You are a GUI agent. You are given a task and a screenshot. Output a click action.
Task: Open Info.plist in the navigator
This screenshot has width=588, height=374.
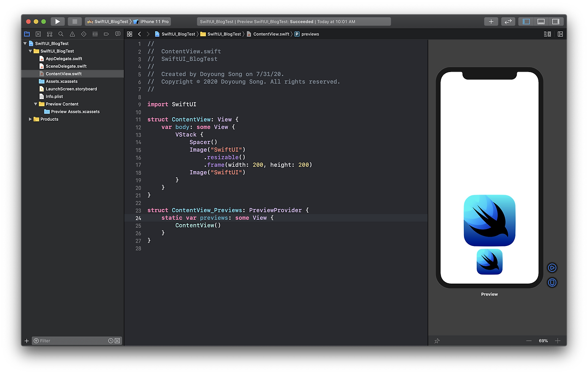54,96
